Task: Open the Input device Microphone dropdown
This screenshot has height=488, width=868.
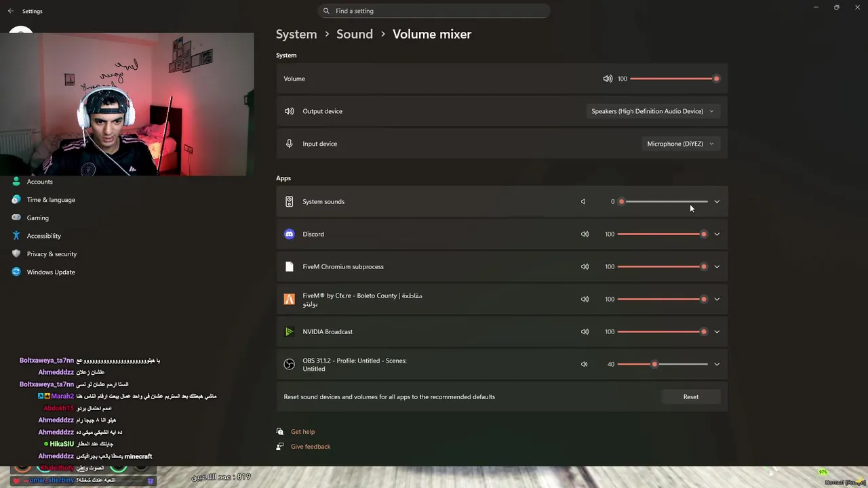Action: (680, 144)
